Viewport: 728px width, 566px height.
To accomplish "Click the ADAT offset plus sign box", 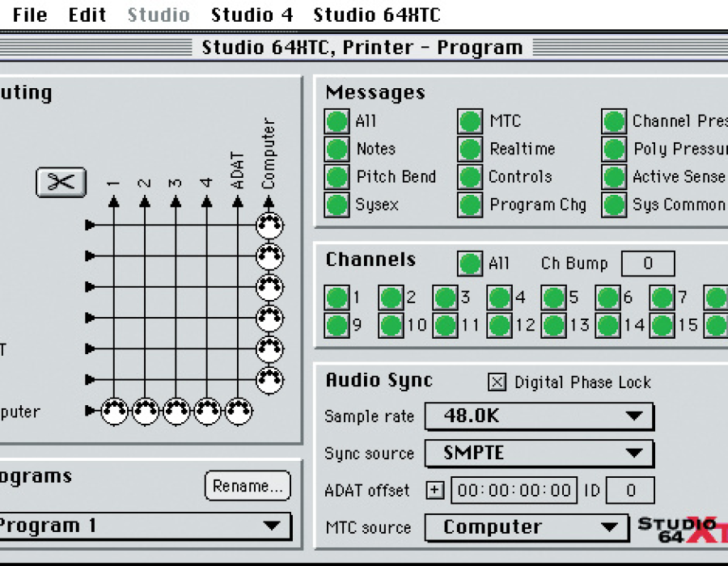I will click(435, 490).
